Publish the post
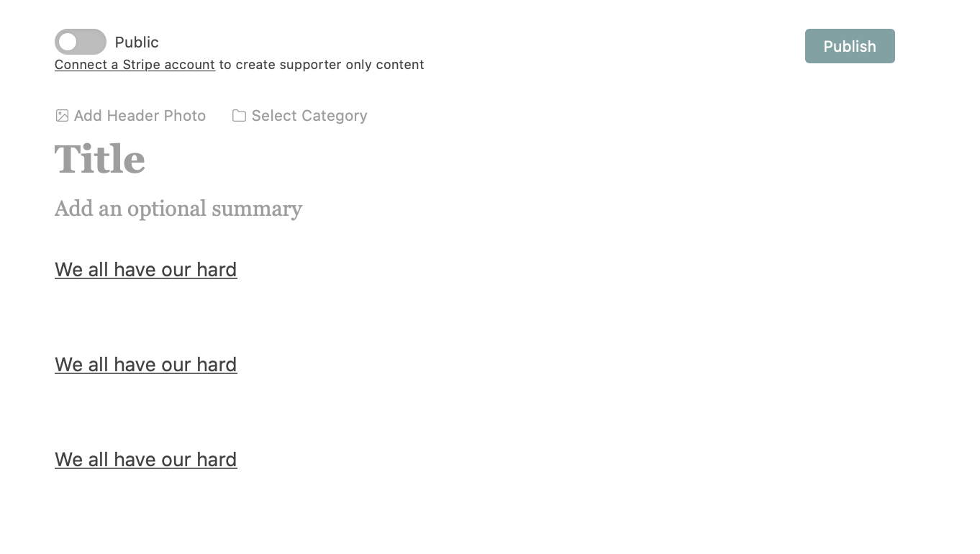Image resolution: width=980 pixels, height=554 pixels. coord(850,46)
